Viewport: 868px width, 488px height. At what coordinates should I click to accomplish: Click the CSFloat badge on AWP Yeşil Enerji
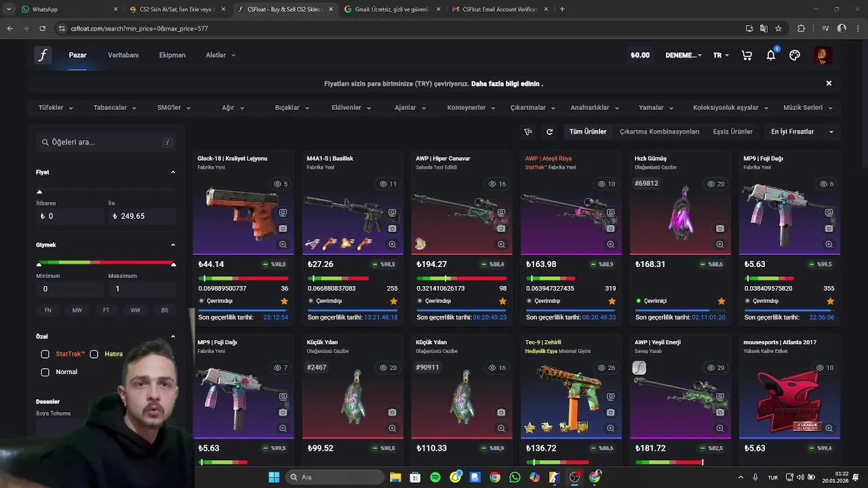point(639,368)
